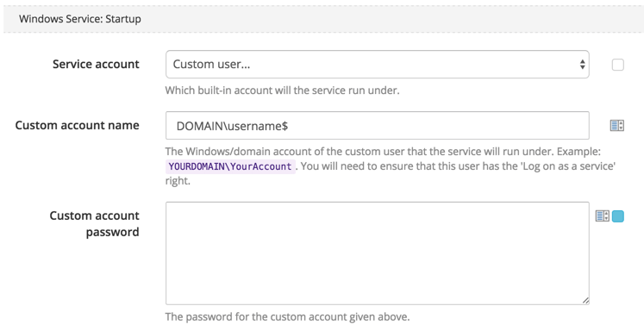Click the password field resize handle
The height and width of the screenshot is (331, 644).
[x=585, y=301]
